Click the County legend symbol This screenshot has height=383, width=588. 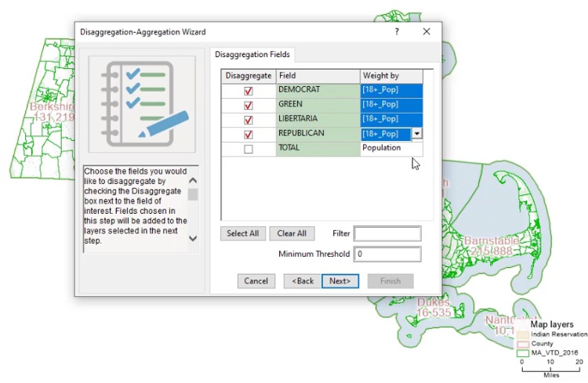point(522,344)
